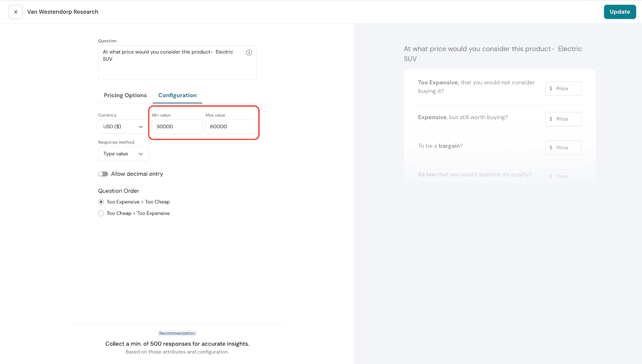This screenshot has width=642, height=364.
Task: Click the Max value field showing 60000
Action: [231, 127]
